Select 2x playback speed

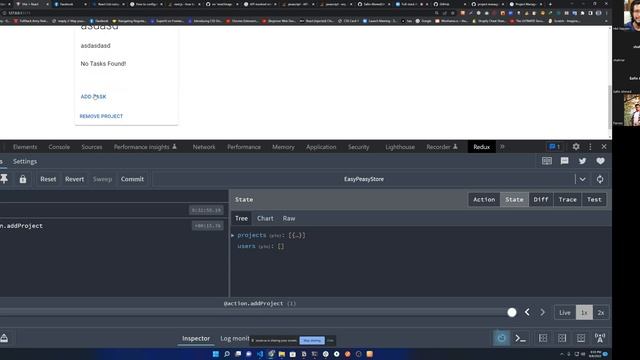coord(601,313)
